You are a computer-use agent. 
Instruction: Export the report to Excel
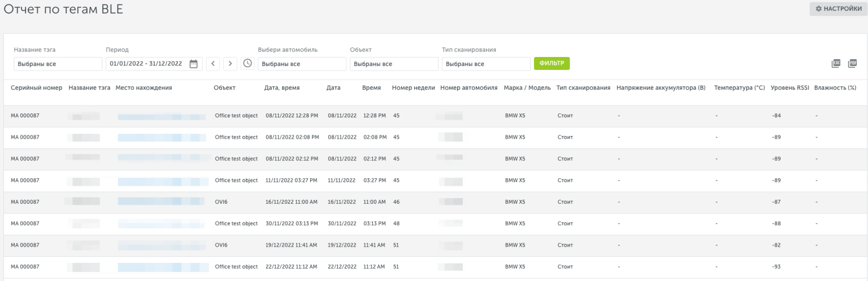click(836, 64)
